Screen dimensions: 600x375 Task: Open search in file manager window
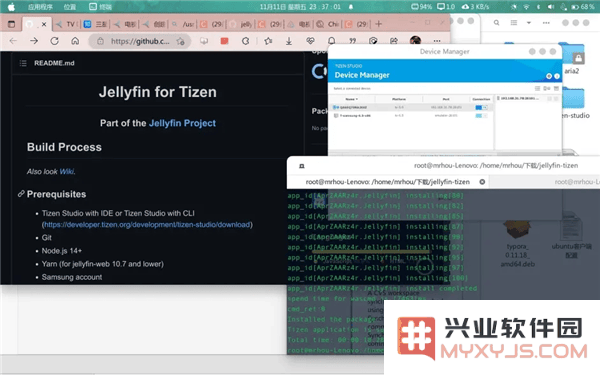coord(496,23)
